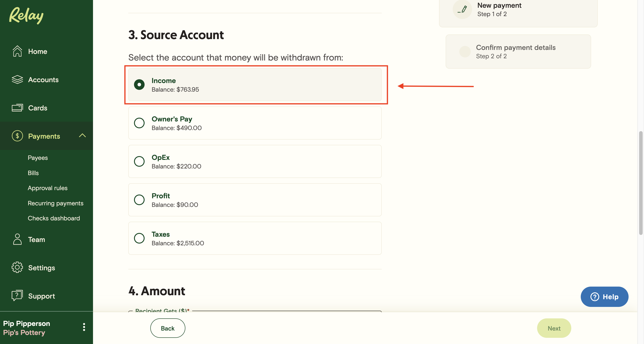Click the Home icon in sidebar
The width and height of the screenshot is (644, 344).
(x=17, y=51)
